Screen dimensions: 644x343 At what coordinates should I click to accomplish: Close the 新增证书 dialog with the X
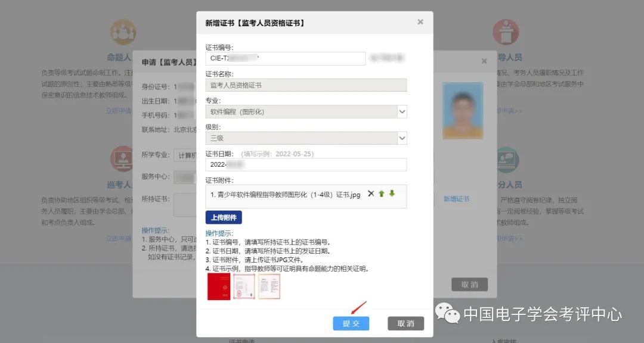pyautogui.click(x=420, y=22)
